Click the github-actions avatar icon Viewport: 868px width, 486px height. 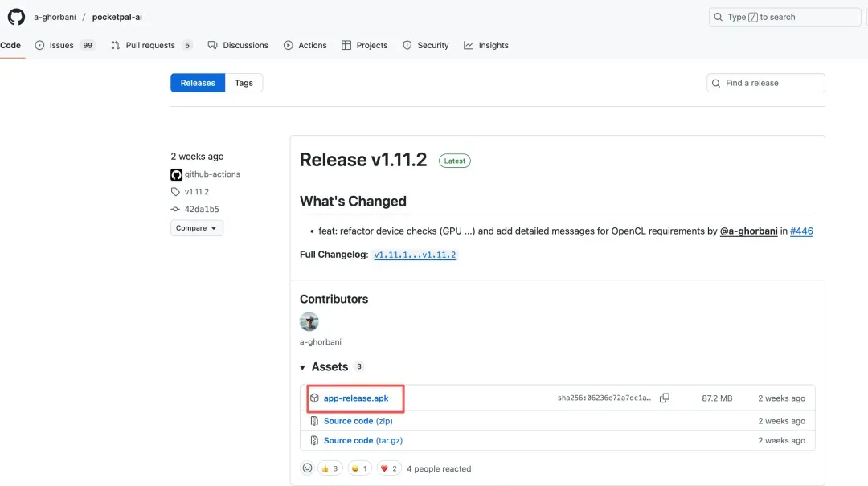click(176, 174)
